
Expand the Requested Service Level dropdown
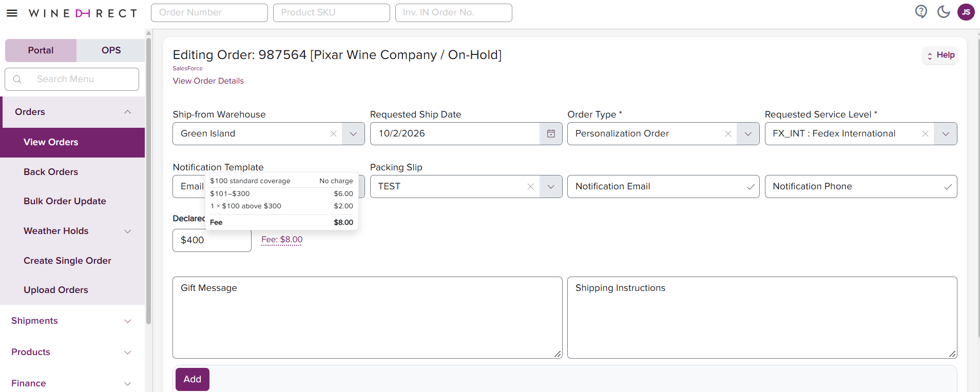pos(946,134)
